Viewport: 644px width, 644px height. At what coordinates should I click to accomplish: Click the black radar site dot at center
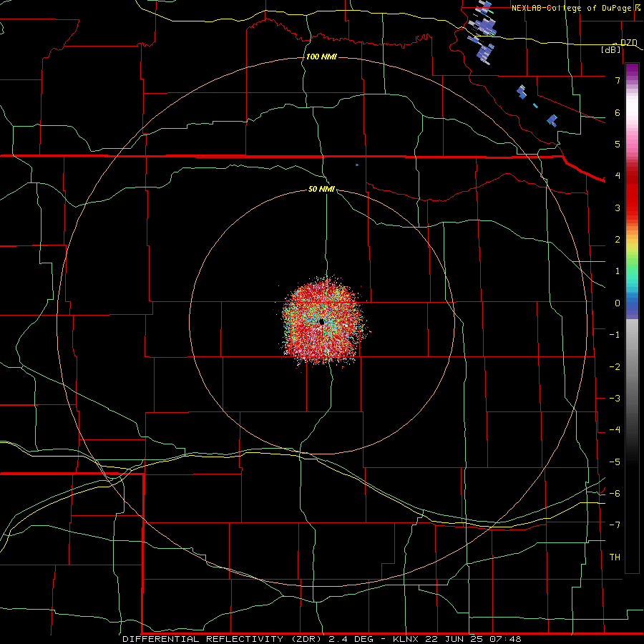point(321,321)
